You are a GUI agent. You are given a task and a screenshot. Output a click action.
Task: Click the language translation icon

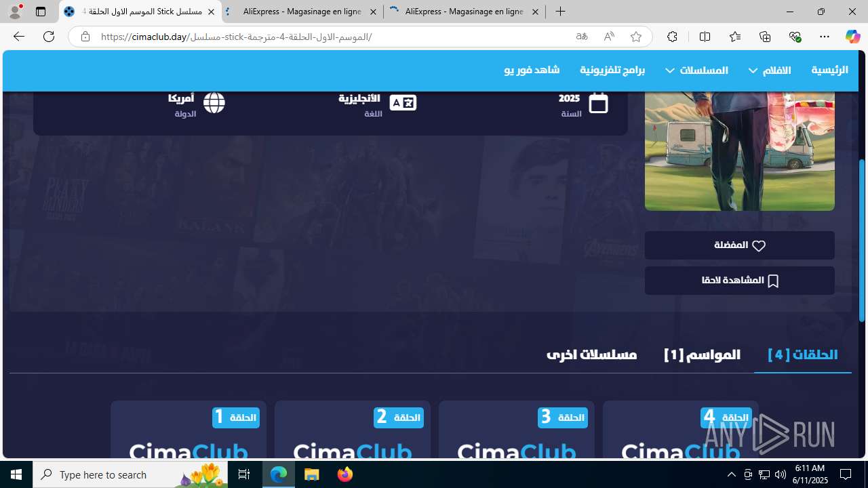click(403, 102)
